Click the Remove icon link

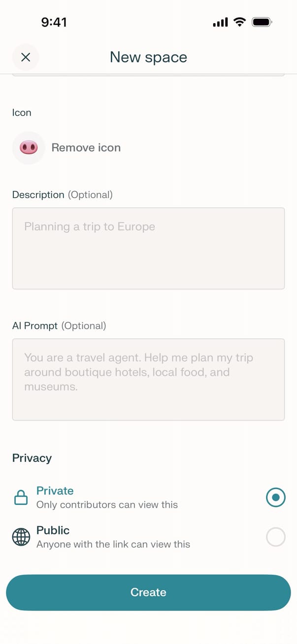(86, 147)
